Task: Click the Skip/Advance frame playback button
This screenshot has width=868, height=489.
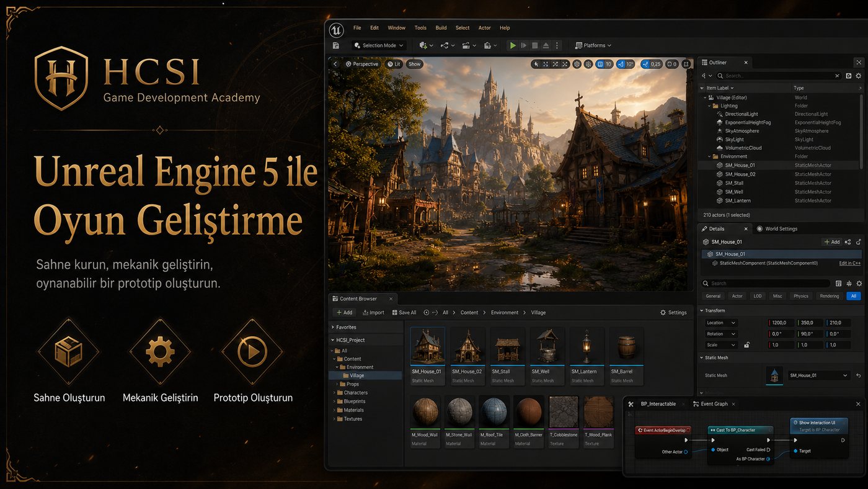Action: pyautogui.click(x=524, y=45)
